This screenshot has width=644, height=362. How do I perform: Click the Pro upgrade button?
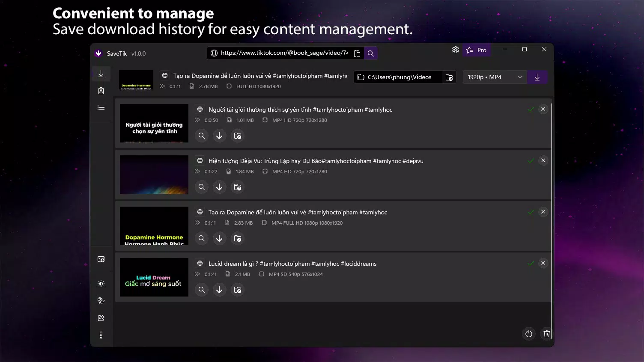476,50
